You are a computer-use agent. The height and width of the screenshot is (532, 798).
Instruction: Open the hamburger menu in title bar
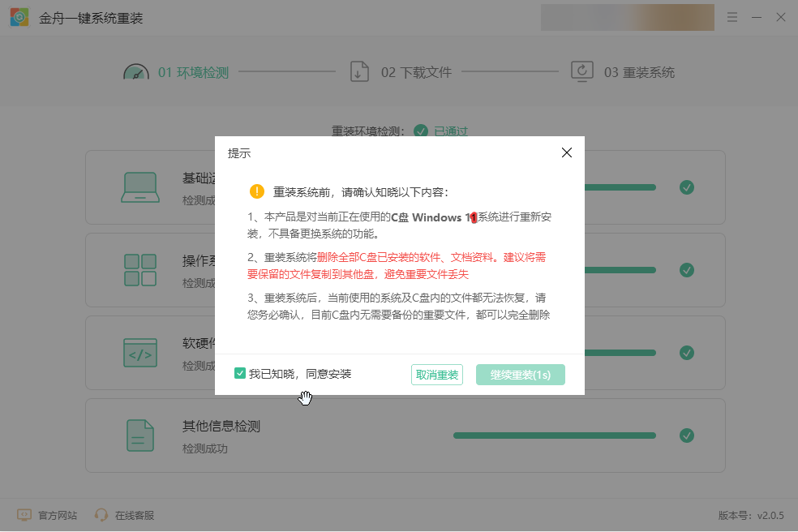[x=732, y=17]
